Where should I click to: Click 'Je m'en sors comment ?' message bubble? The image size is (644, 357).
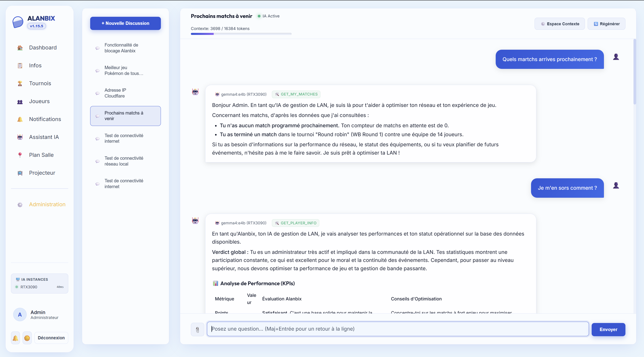(567, 188)
